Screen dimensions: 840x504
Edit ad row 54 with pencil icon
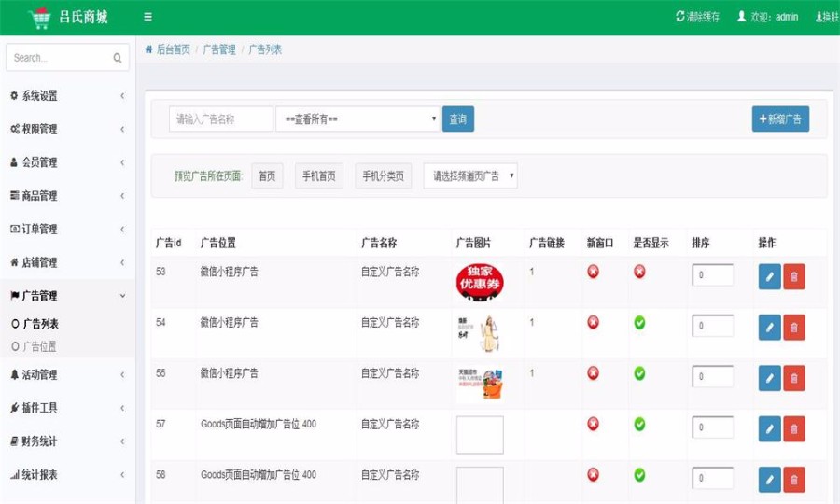coord(769,328)
